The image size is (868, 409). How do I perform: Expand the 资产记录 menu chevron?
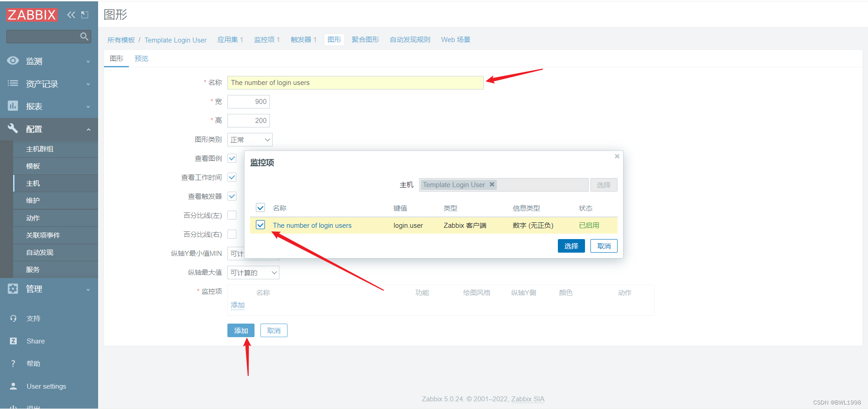tap(88, 84)
